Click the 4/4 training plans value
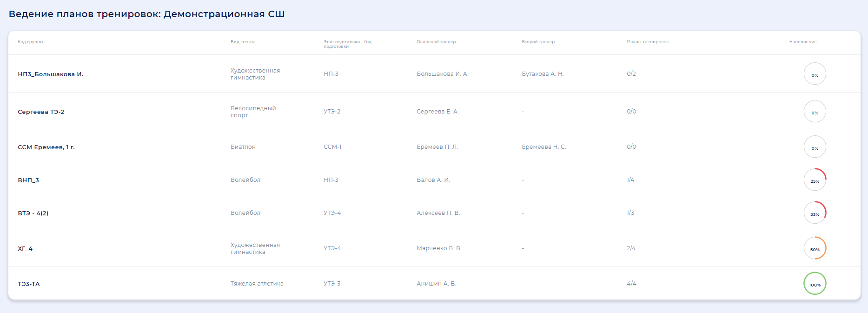The height and width of the screenshot is (313, 868). click(x=631, y=283)
